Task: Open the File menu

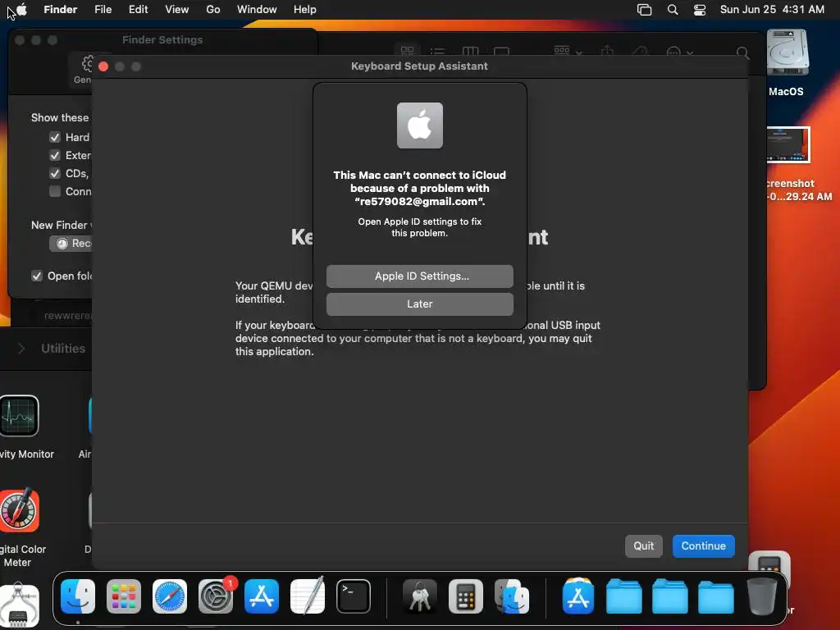Action: [x=103, y=9]
